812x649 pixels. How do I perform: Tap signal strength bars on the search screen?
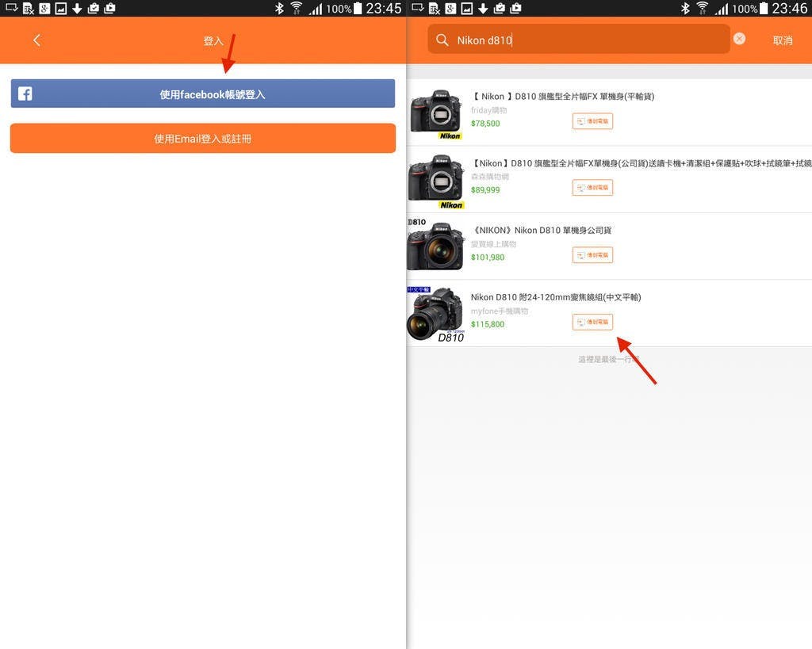click(722, 9)
